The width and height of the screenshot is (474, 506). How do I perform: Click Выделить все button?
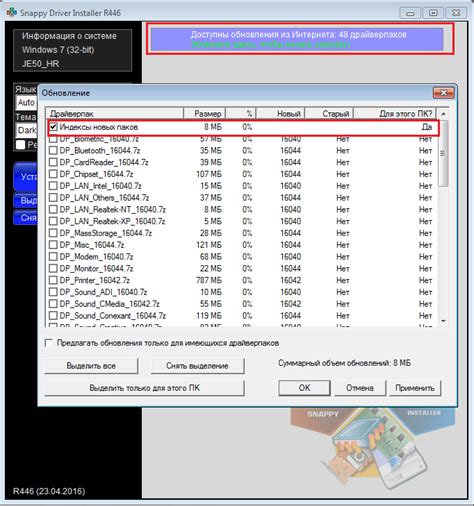click(x=91, y=366)
